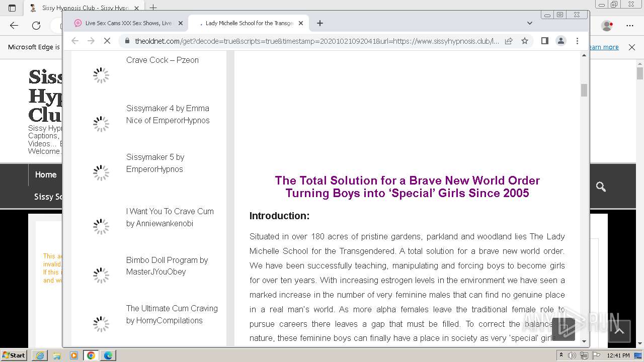Open Edge tab actions menu icon
Image resolution: width=644 pixels, height=362 pixels.
(12, 8)
